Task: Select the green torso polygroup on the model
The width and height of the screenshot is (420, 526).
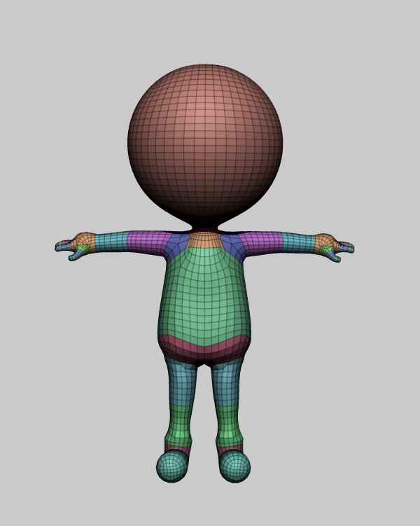Action: click(204, 298)
